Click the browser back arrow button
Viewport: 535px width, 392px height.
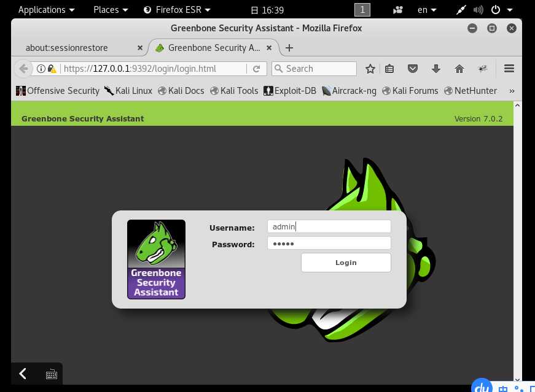click(23, 69)
